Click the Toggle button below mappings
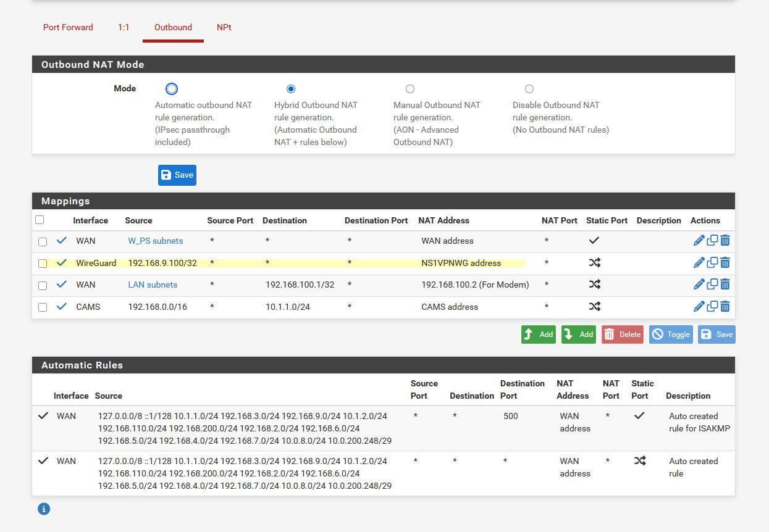This screenshot has width=769, height=532. coord(671,335)
